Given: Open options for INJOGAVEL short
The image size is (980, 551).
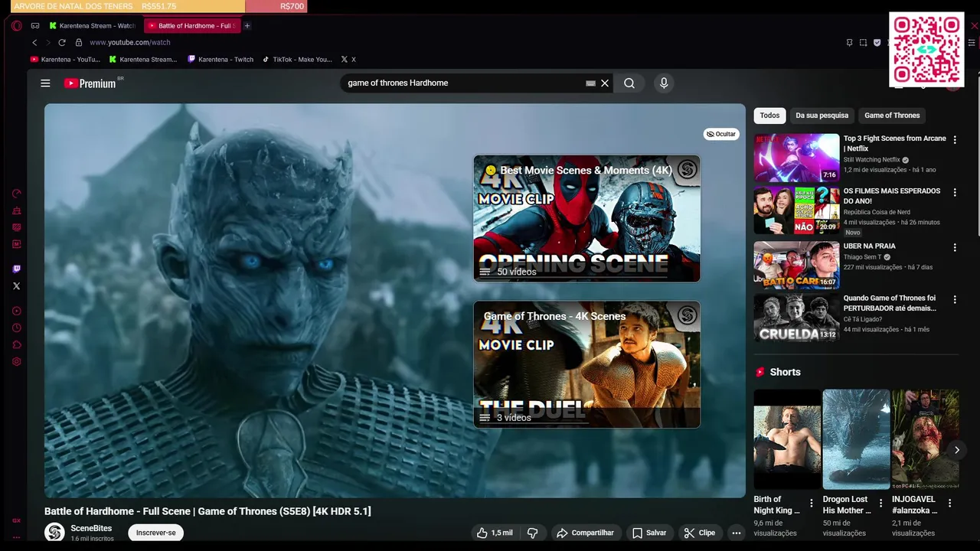Looking at the screenshot, I should pos(949,504).
